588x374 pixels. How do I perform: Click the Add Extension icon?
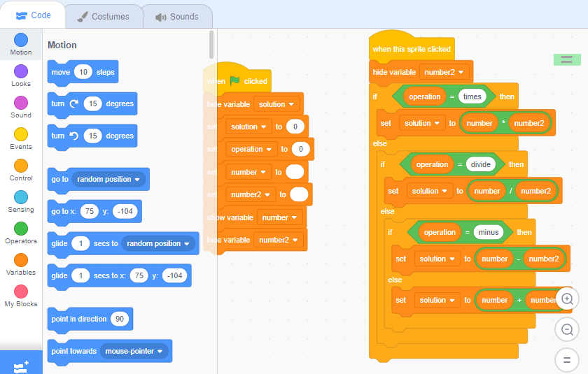click(x=21, y=367)
